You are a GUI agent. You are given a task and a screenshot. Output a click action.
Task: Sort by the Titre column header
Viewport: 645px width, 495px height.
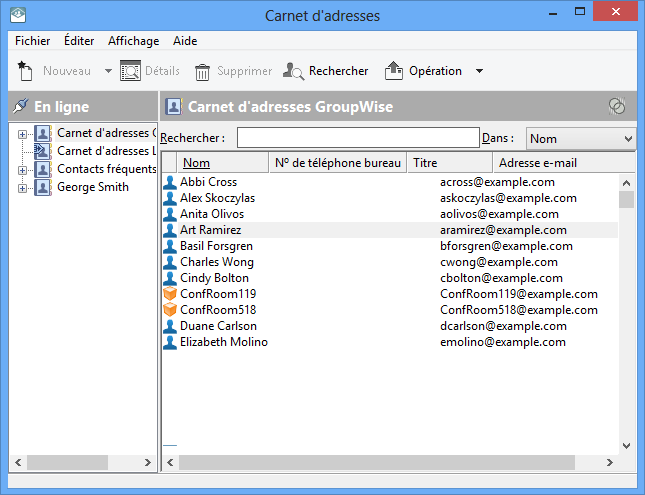pyautogui.click(x=450, y=163)
